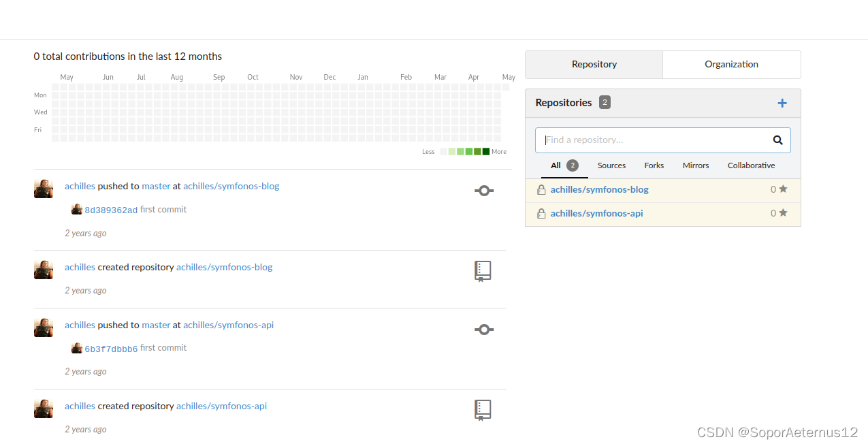Screen dimensions: 868x446
Task: Open achilles/symfonos-blog link in created repository activity
Action: [225, 267]
